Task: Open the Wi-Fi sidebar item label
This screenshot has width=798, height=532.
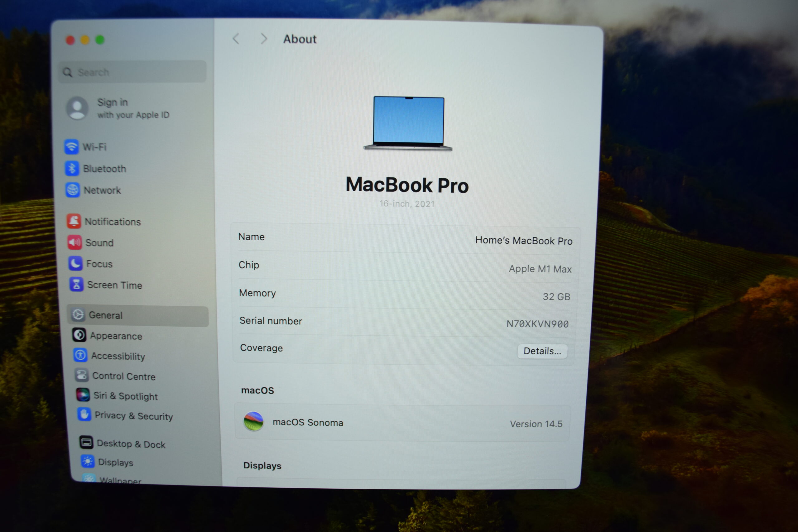Action: tap(95, 147)
